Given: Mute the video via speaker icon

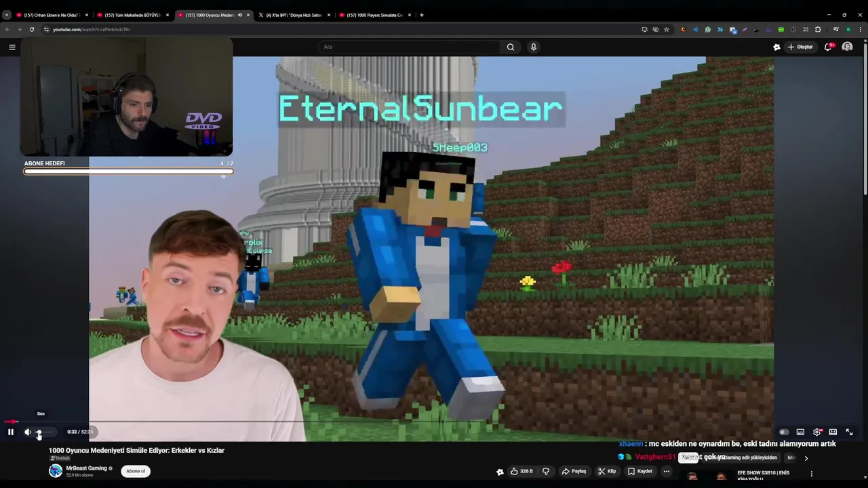Looking at the screenshot, I should click(x=28, y=432).
